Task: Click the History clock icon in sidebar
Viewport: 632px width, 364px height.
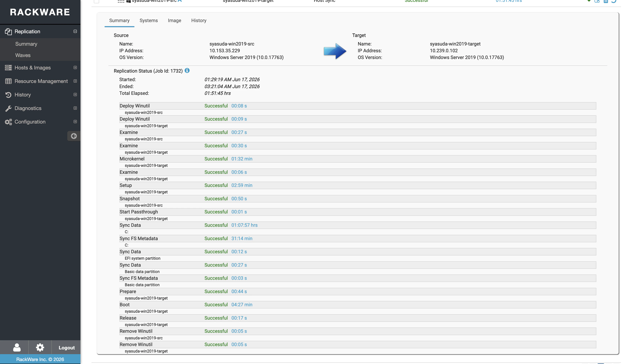Action: (8, 95)
